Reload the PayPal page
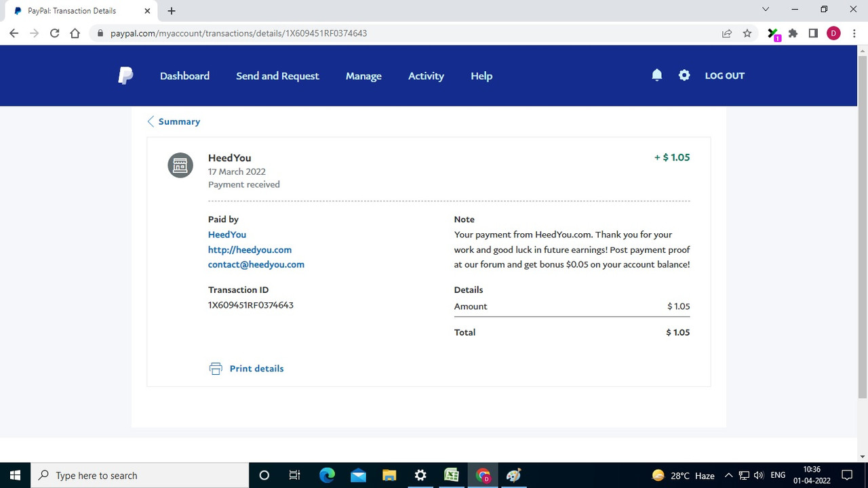 point(55,33)
